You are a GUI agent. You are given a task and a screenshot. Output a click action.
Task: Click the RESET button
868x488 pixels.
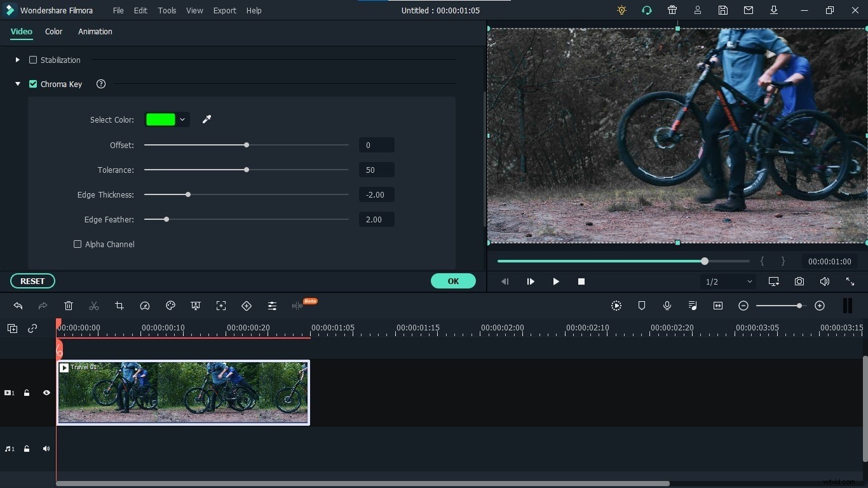[x=32, y=281]
